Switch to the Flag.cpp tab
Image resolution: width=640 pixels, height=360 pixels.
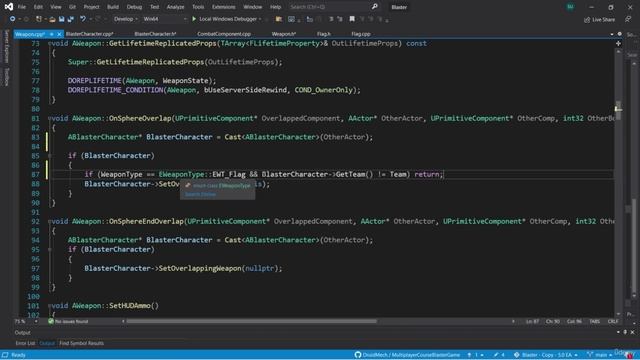click(361, 34)
